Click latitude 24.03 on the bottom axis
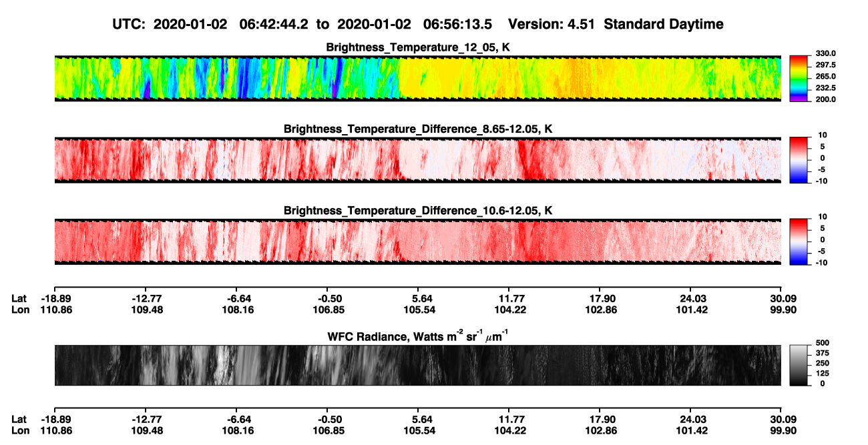 click(x=691, y=419)
